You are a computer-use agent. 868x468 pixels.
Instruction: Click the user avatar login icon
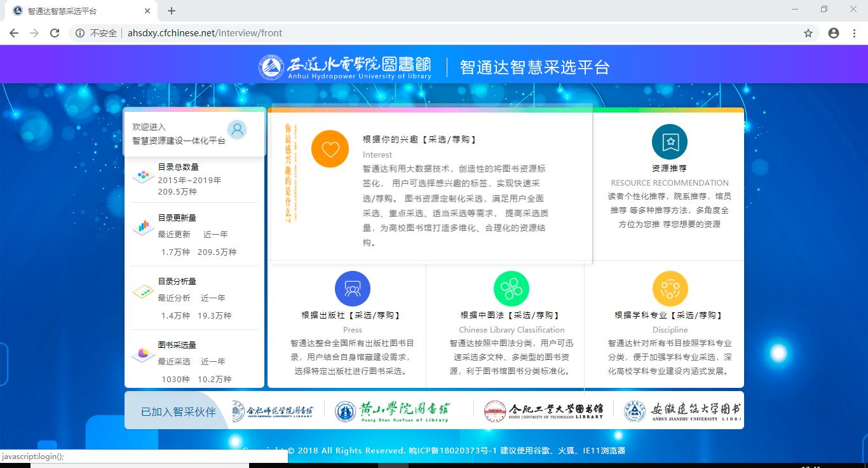[x=237, y=130]
